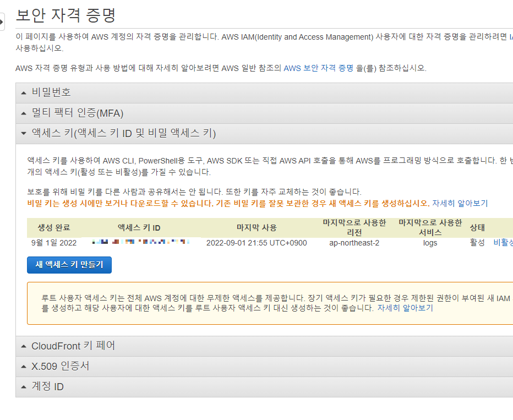The width and height of the screenshot is (513, 420).
Task: Click the 마지막으로 사용한 서비스 column header
Action: [x=430, y=228]
